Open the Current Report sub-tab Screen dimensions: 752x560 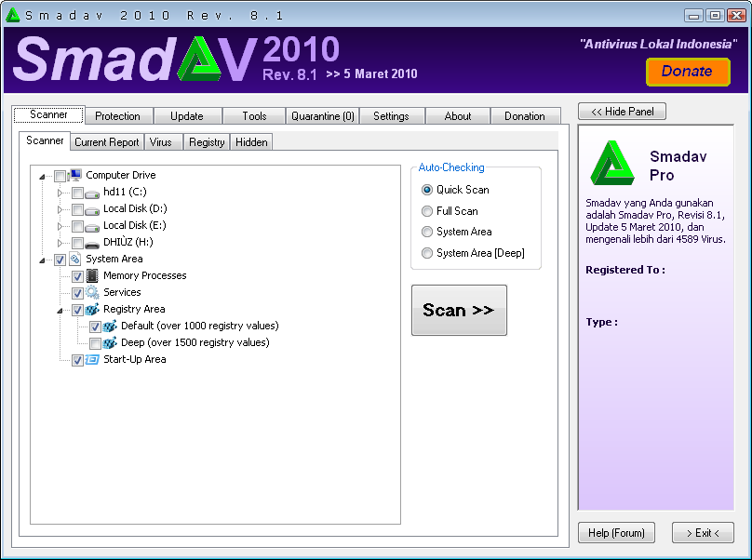107,142
